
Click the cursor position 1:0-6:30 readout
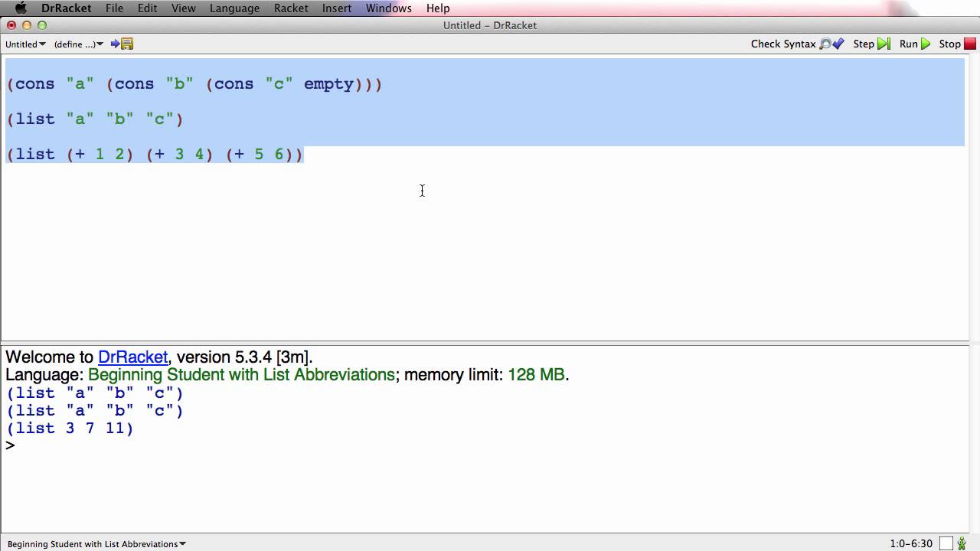(911, 544)
